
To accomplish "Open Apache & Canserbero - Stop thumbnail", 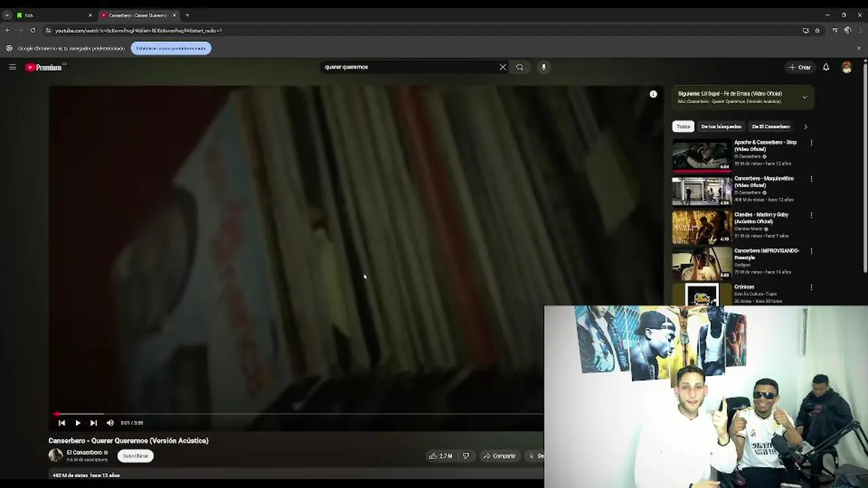I will 702,155.
